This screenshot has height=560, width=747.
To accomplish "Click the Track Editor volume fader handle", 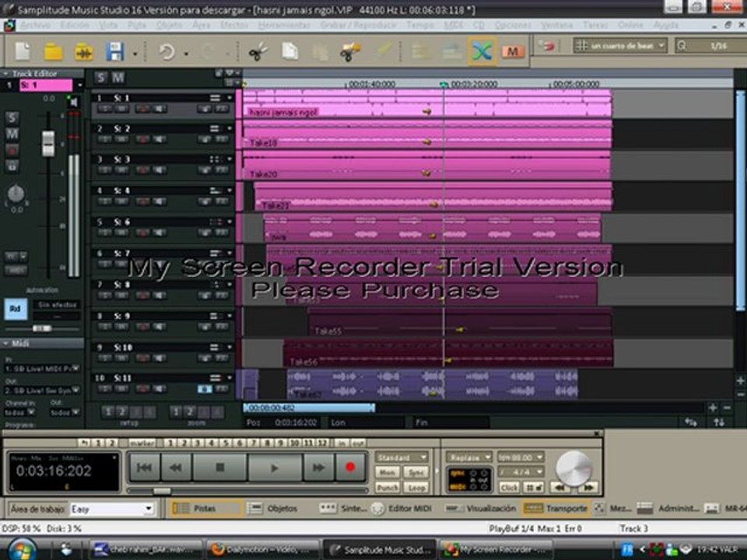I will click(48, 143).
